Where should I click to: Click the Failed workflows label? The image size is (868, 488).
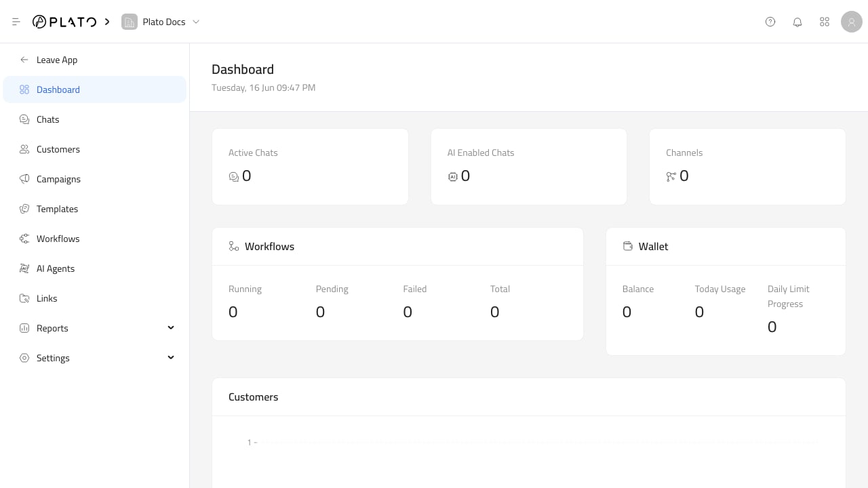(415, 289)
